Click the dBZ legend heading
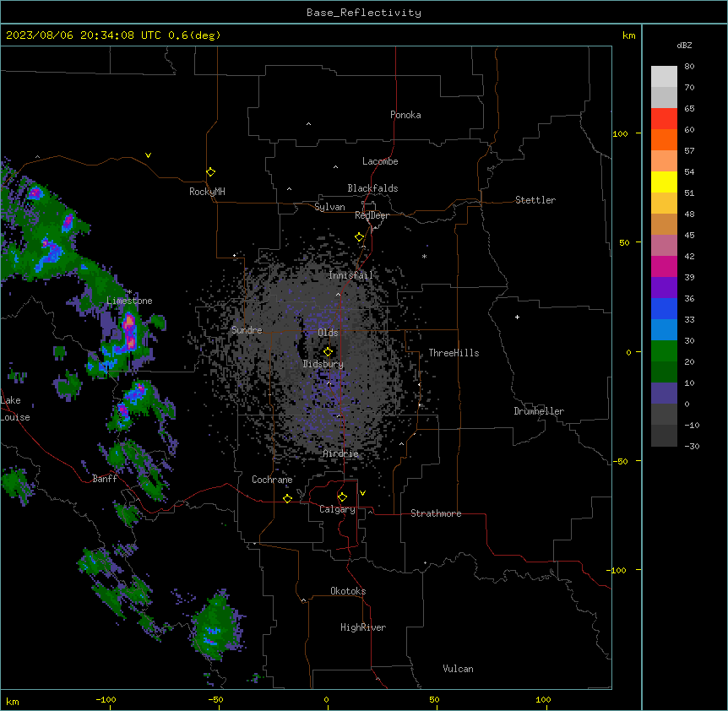 (684, 45)
